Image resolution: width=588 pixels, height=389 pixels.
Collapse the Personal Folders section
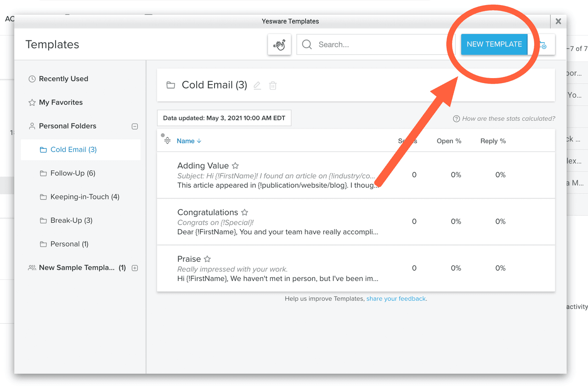134,125
